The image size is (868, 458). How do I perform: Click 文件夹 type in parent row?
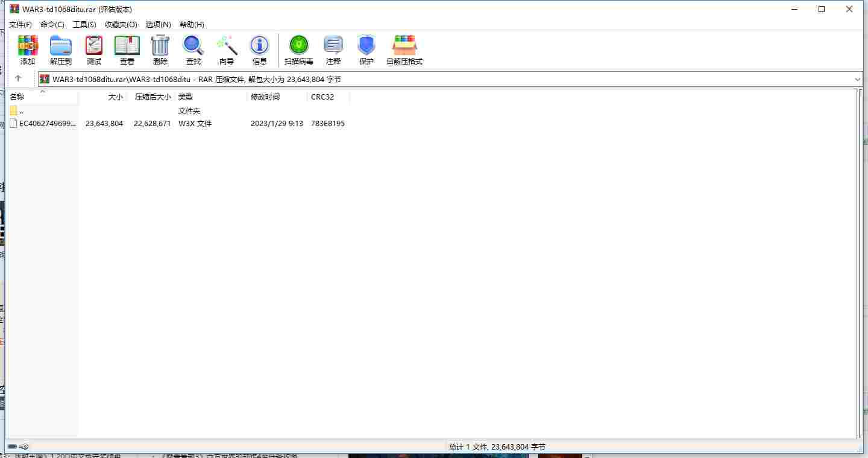[x=189, y=111]
